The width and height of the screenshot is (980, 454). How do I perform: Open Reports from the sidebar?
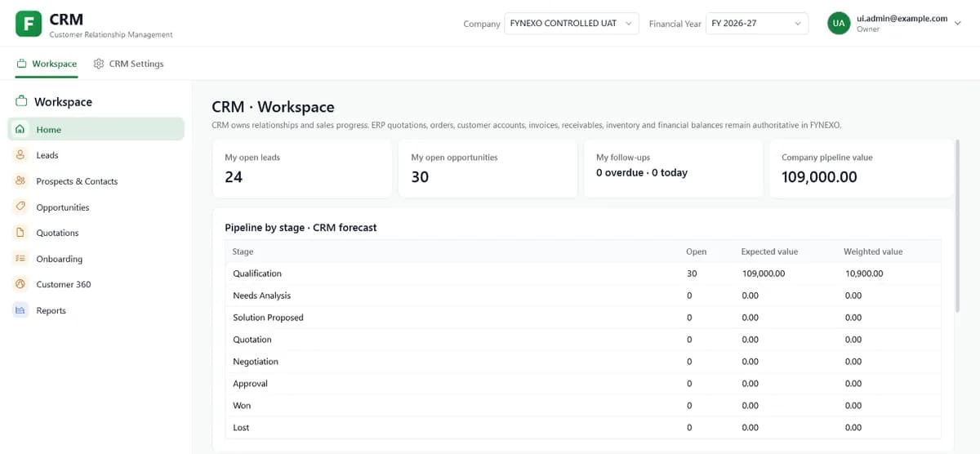point(96,310)
